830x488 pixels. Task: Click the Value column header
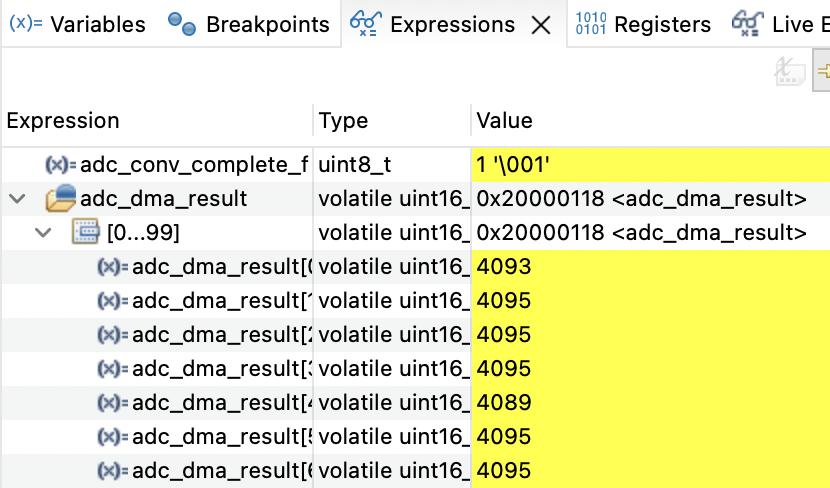[504, 121]
